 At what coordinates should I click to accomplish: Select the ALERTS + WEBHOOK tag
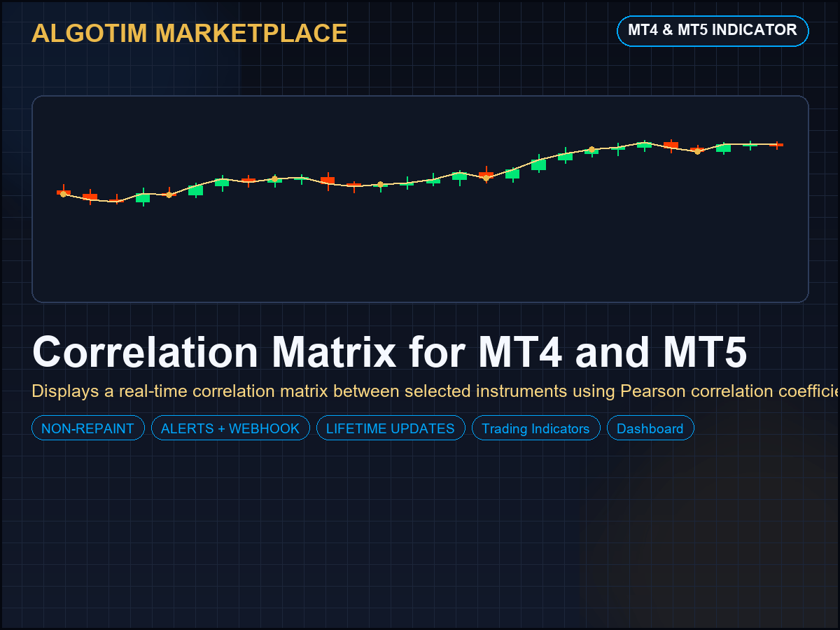point(230,428)
